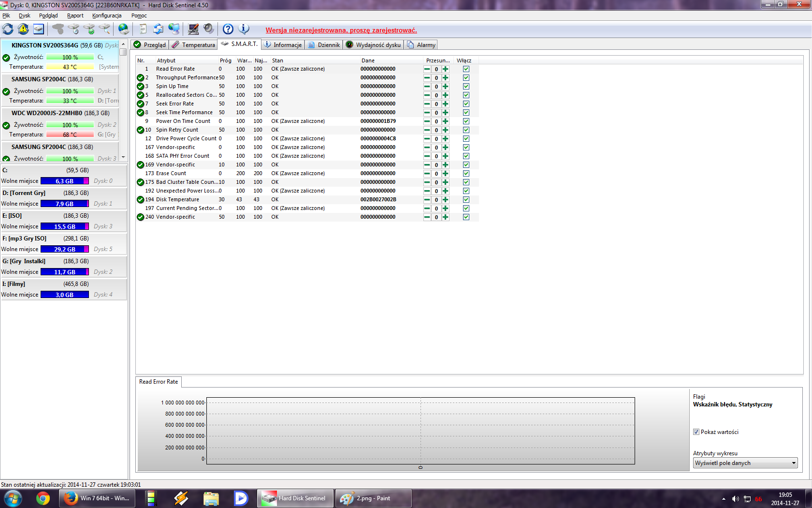This screenshot has height=508, width=812.
Task: Click the C: free space bar showing 6,3 GB
Action: coord(65,181)
